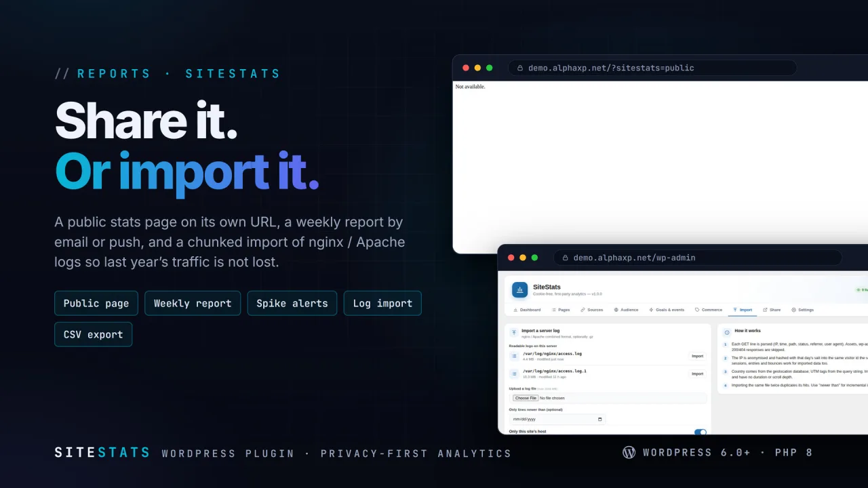The width and height of the screenshot is (868, 488).
Task: Click the Import a server log upload icon
Action: point(514,333)
